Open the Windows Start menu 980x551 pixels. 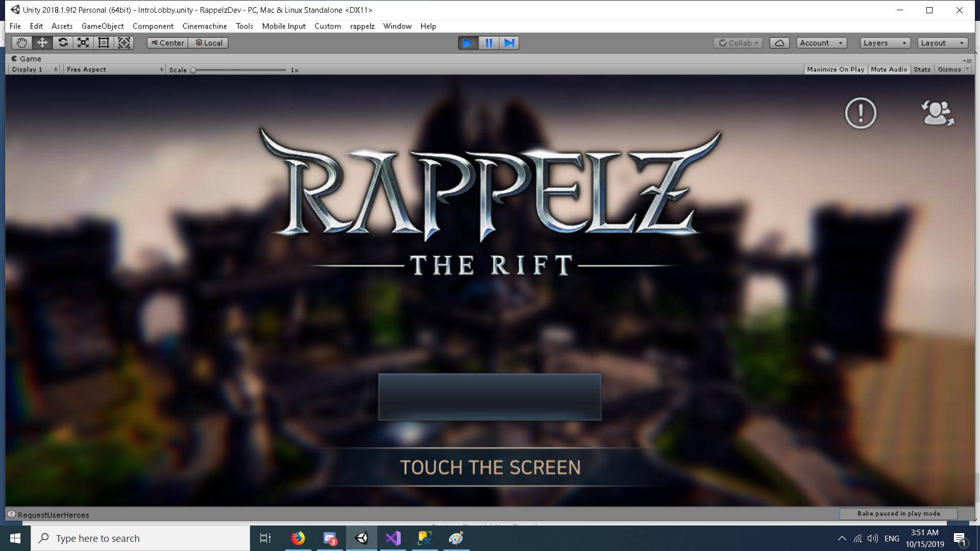click(x=15, y=538)
